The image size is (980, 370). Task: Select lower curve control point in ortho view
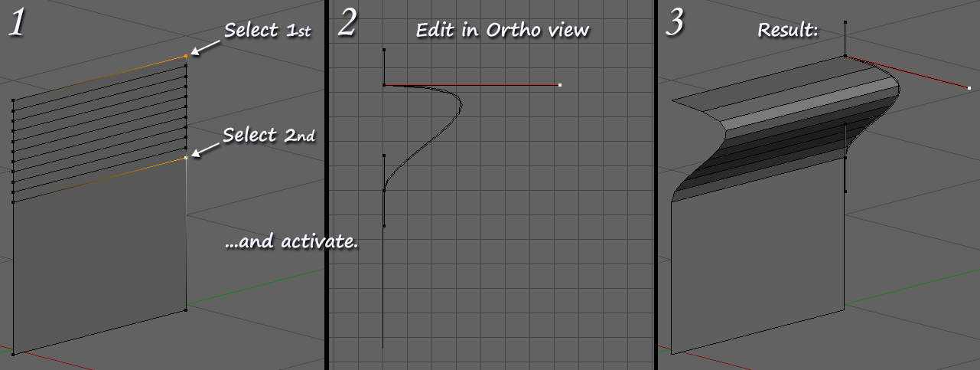tap(384, 190)
